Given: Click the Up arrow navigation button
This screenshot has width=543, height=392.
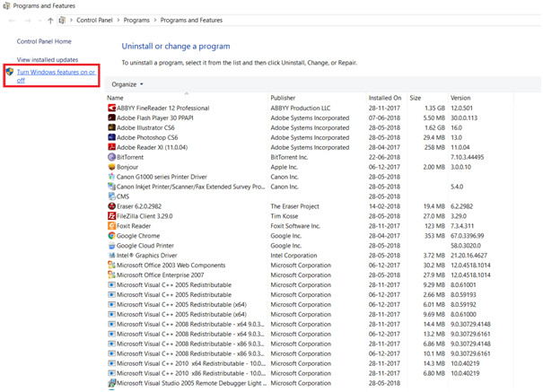Looking at the screenshot, I should point(50,21).
